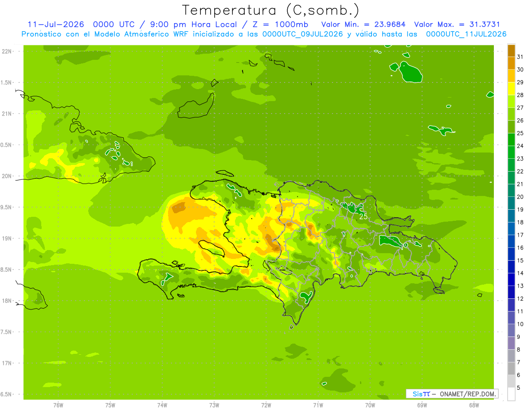Select "Valor Min. = 23.9684" text
The height and width of the screenshot is (411, 532).
tap(363, 24)
